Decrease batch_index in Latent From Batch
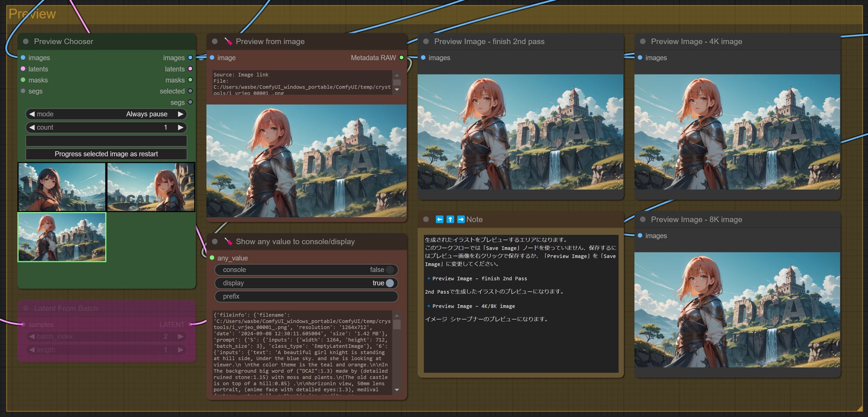 pyautogui.click(x=32, y=336)
